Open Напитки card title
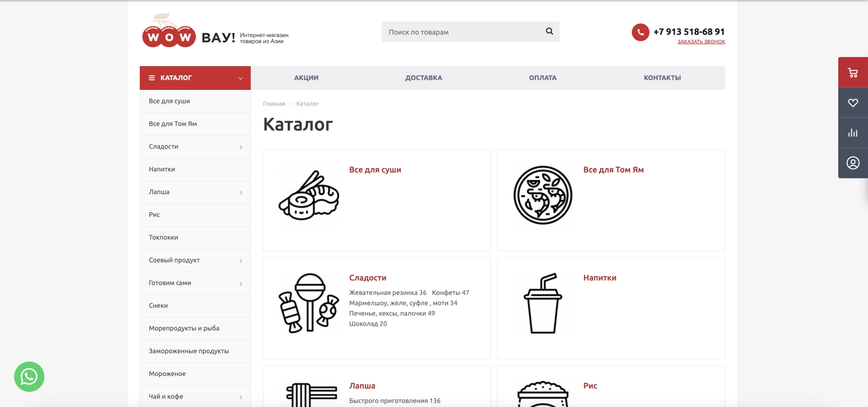 point(600,278)
